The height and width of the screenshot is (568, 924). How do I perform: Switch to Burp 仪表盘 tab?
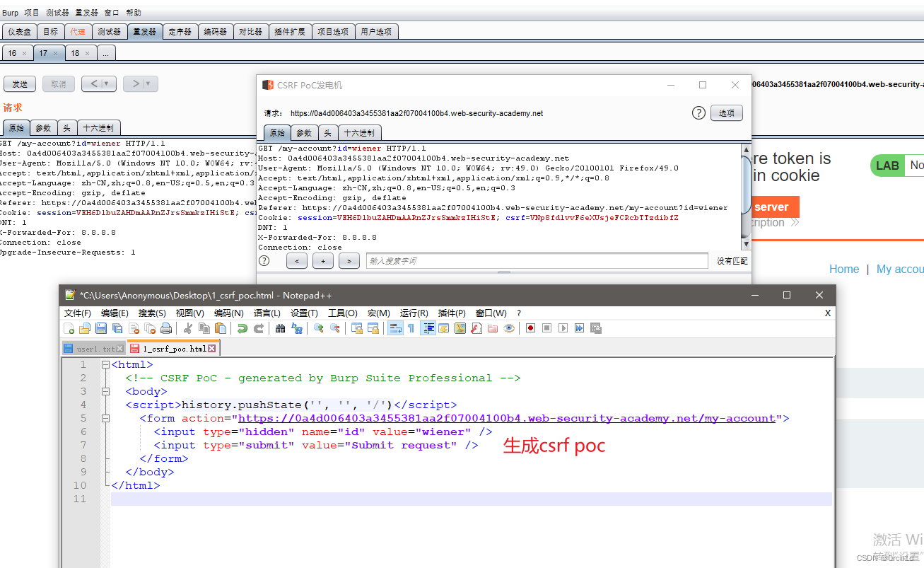pyautogui.click(x=19, y=32)
